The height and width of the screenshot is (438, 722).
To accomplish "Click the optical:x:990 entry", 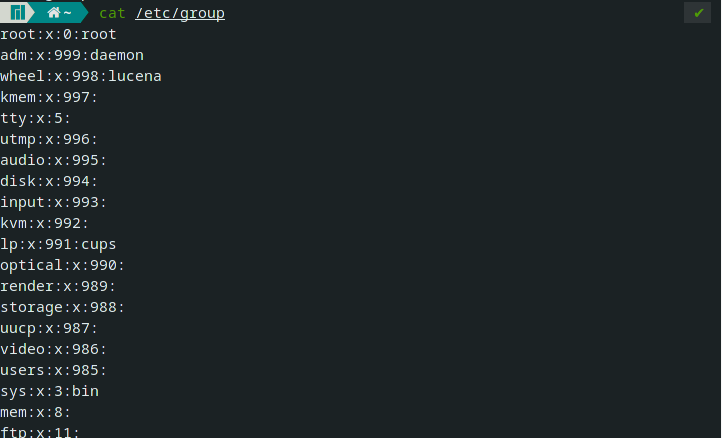I will pyautogui.click(x=62, y=265).
